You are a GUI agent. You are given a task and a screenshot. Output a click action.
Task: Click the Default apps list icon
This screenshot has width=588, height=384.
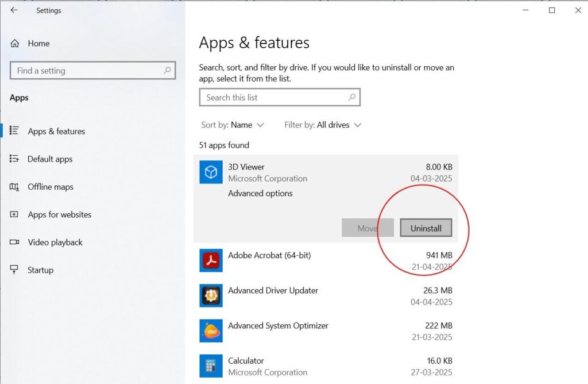pyautogui.click(x=14, y=159)
